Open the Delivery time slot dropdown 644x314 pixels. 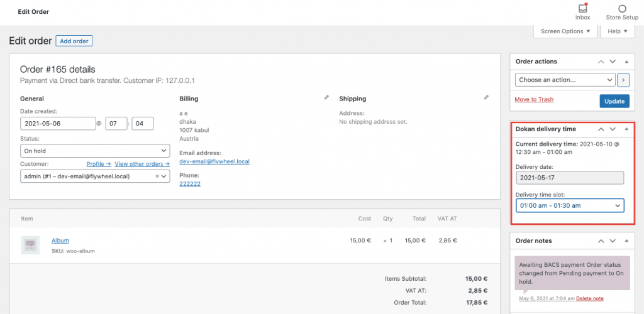click(570, 205)
